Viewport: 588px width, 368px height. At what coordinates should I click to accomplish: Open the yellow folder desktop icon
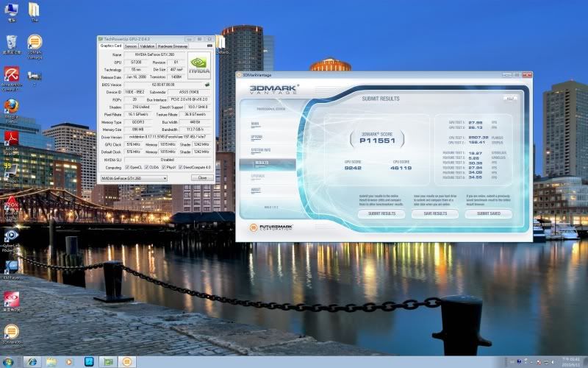[x=34, y=11]
